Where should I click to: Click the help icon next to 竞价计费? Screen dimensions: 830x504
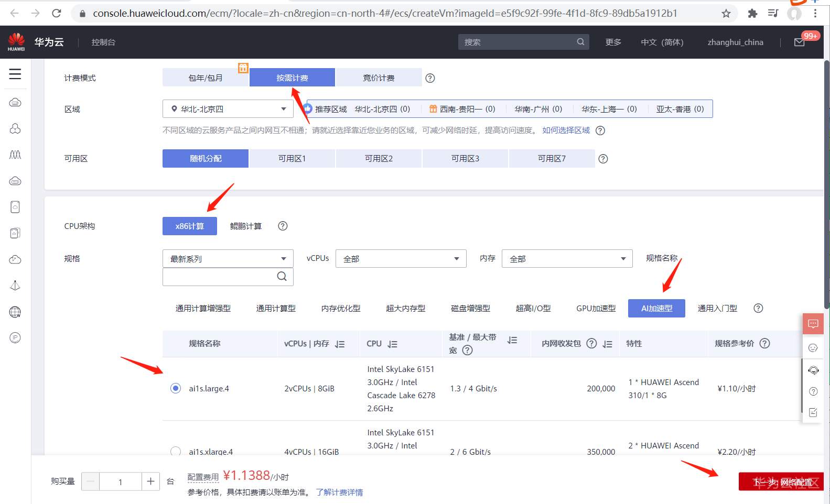tap(430, 78)
